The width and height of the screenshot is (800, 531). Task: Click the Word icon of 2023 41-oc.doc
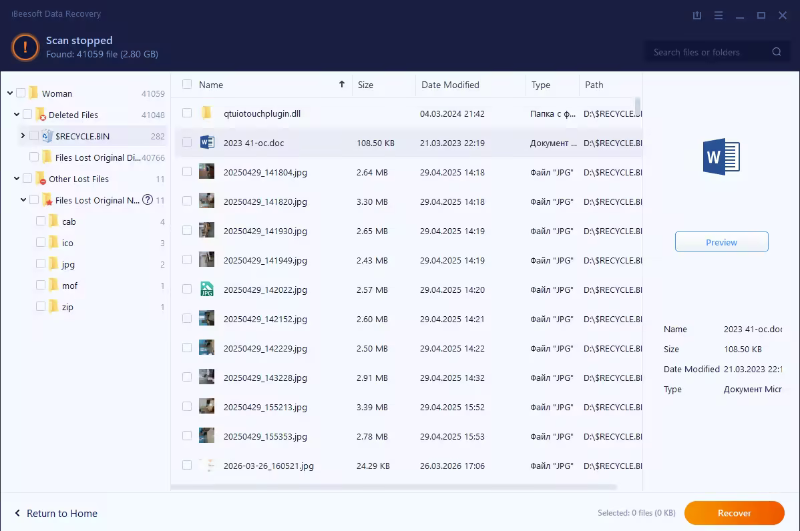point(207,143)
